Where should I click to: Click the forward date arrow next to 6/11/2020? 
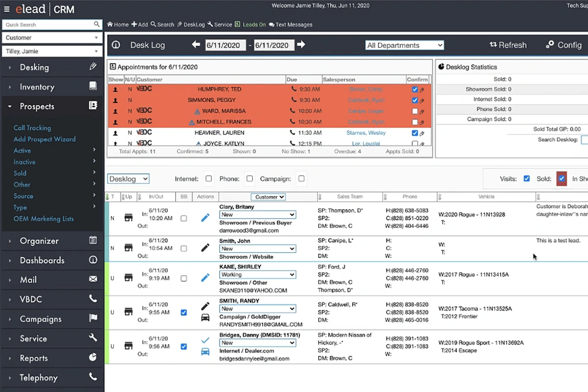coord(301,44)
